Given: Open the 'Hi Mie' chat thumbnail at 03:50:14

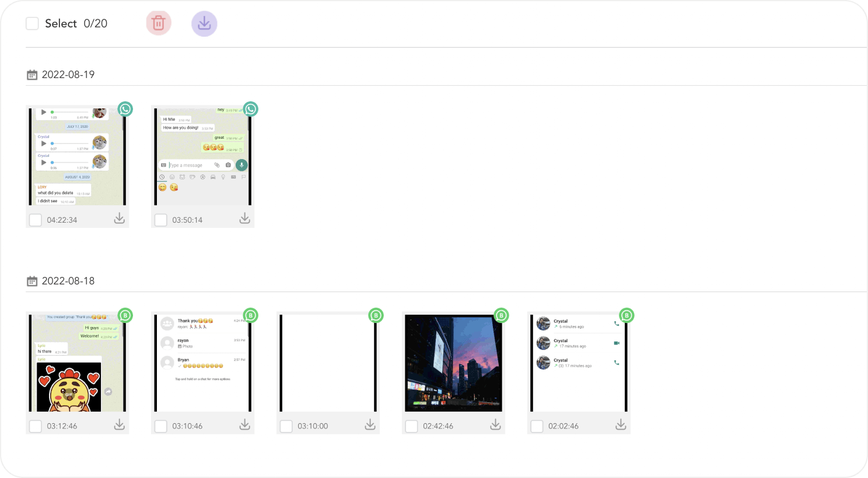Looking at the screenshot, I should coord(203,156).
